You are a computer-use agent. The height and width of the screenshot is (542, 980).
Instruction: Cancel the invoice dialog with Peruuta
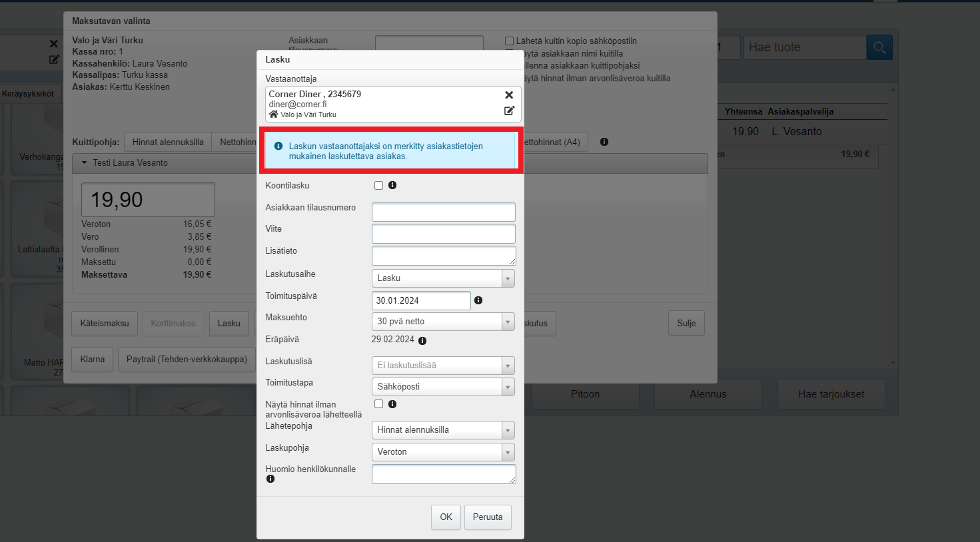488,517
